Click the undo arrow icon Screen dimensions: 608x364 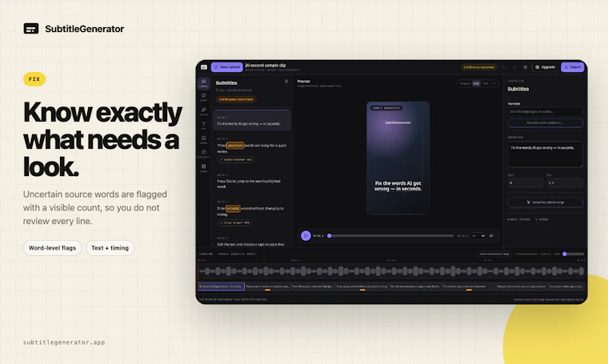tap(503, 67)
